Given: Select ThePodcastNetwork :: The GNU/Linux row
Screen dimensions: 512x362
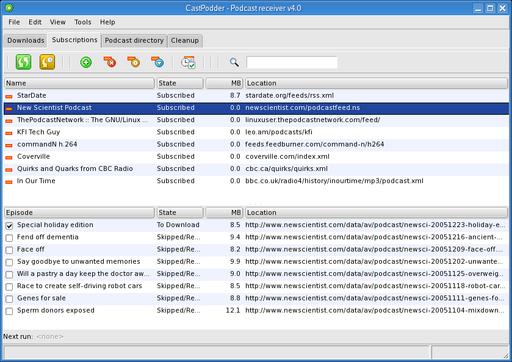Looking at the screenshot, I should 256,120.
